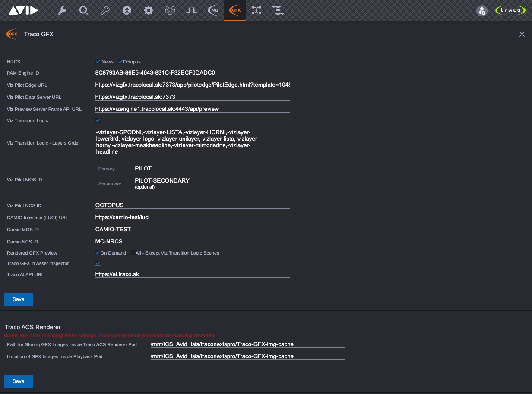Open the key licensing app

tap(105, 10)
